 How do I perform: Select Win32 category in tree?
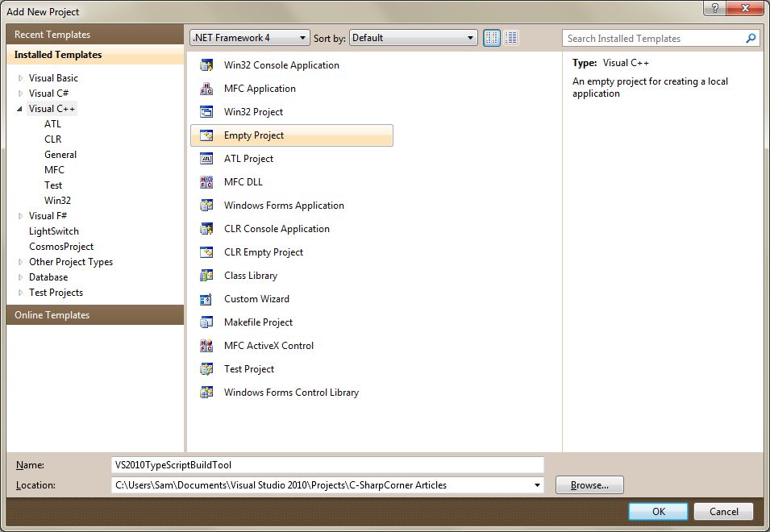click(x=57, y=201)
